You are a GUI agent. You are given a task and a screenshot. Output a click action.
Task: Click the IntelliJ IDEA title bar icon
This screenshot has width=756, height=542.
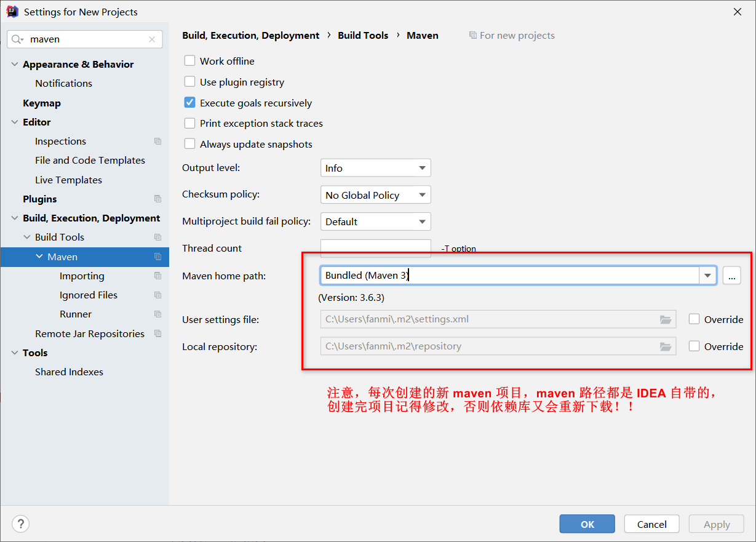pyautogui.click(x=12, y=12)
